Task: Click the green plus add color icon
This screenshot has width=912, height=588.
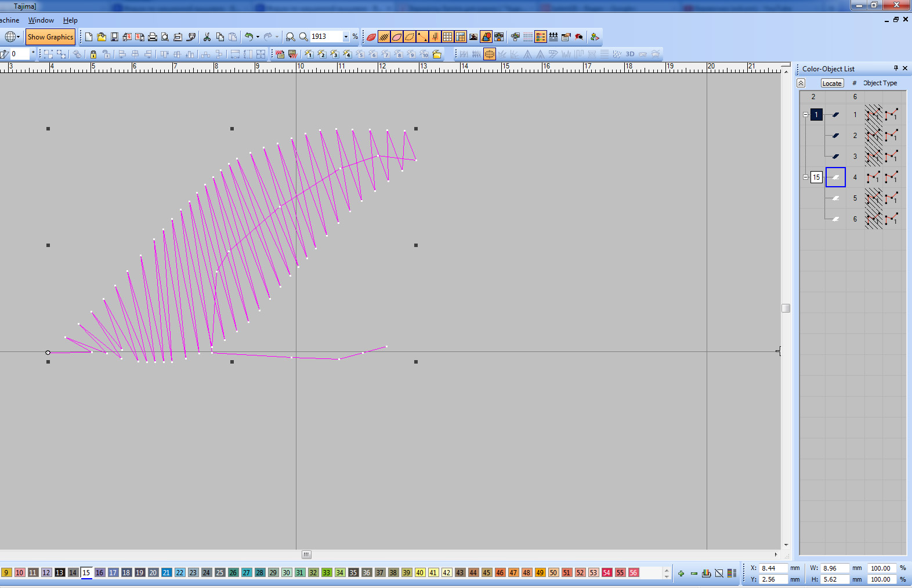Action: [x=681, y=573]
